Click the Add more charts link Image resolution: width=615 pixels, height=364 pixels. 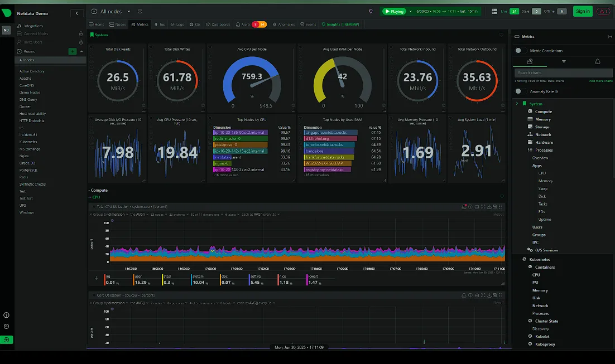600,81
